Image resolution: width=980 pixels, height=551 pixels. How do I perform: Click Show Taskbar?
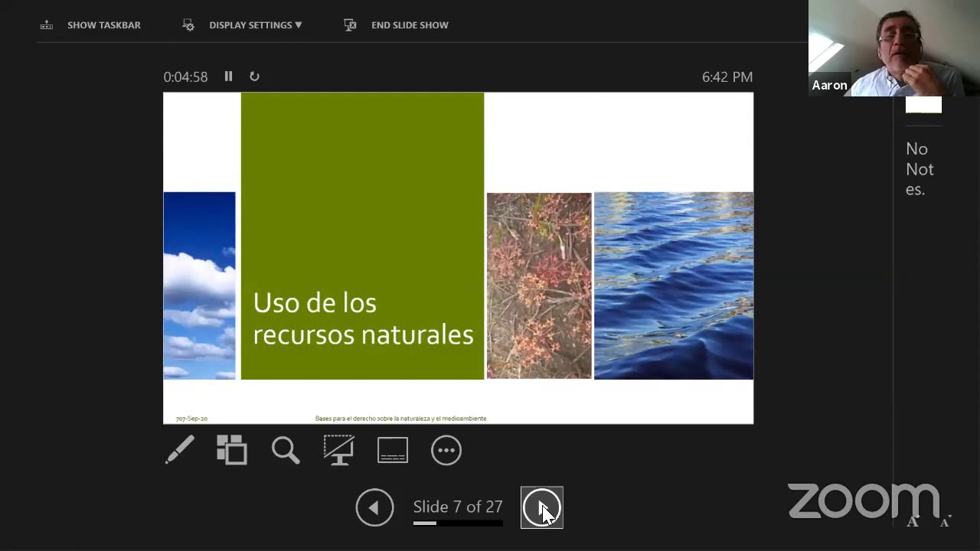pyautogui.click(x=91, y=25)
